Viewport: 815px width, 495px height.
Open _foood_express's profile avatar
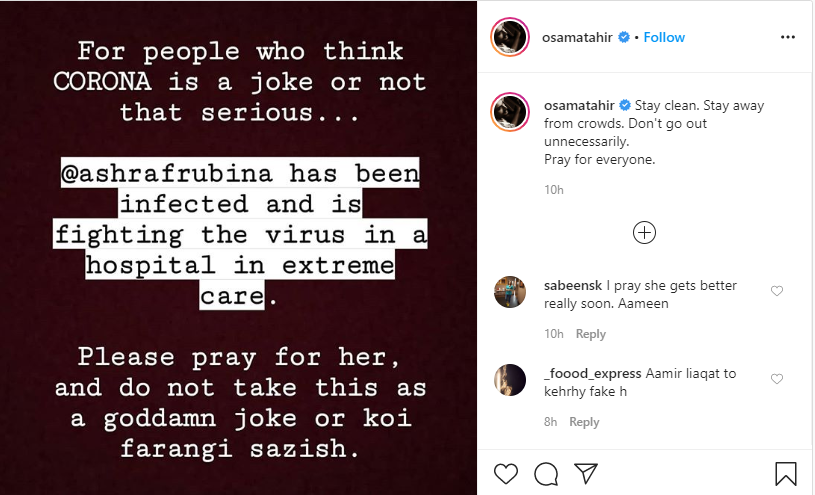point(509,380)
